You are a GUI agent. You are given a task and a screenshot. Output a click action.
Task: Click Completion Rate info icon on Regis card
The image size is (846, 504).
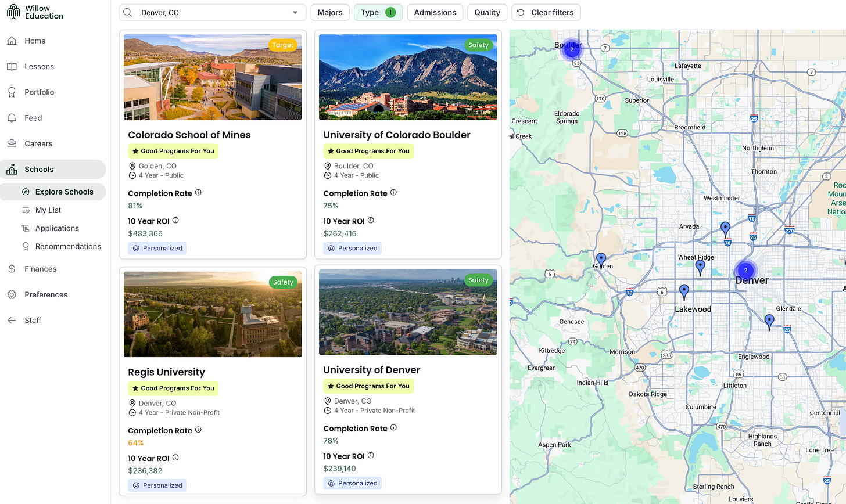click(198, 430)
